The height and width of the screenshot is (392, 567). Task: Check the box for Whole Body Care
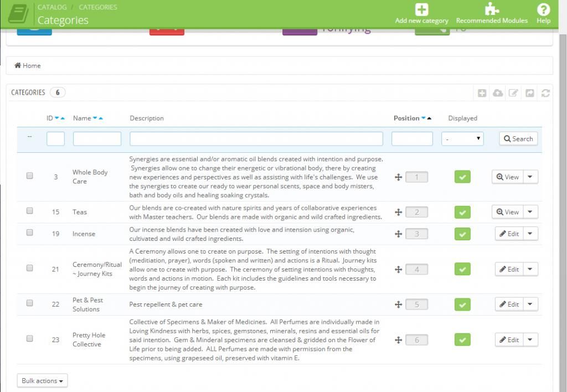tap(30, 176)
